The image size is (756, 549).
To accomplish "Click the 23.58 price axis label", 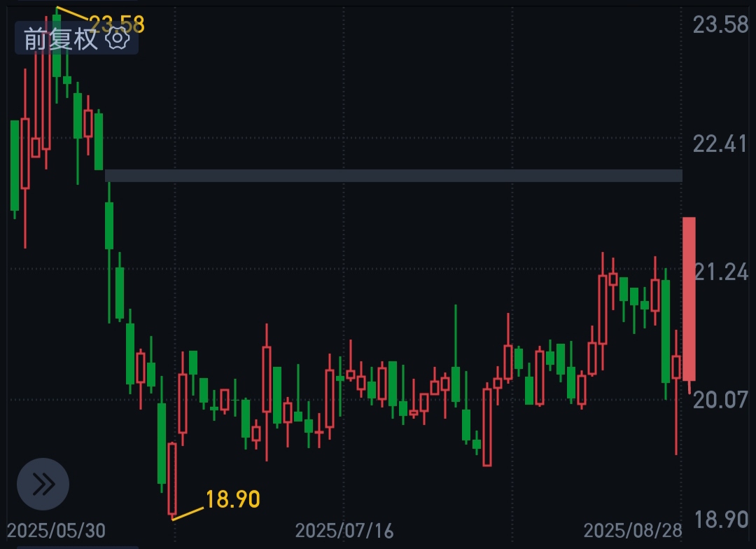I will (x=720, y=25).
